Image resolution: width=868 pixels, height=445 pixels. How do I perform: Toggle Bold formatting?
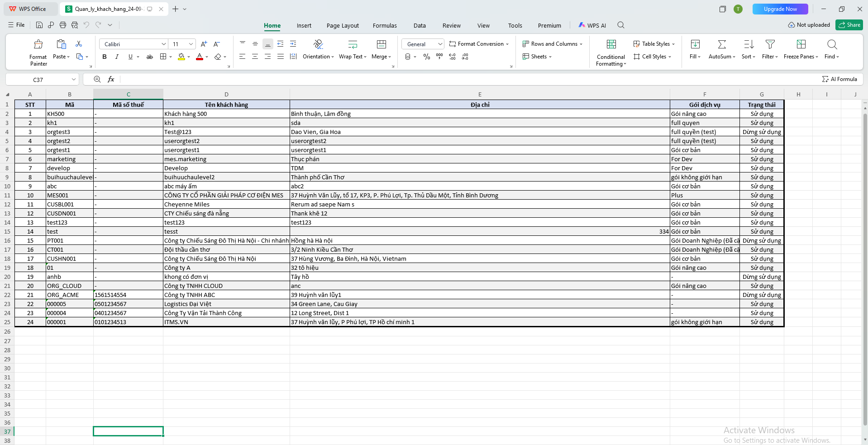(105, 57)
